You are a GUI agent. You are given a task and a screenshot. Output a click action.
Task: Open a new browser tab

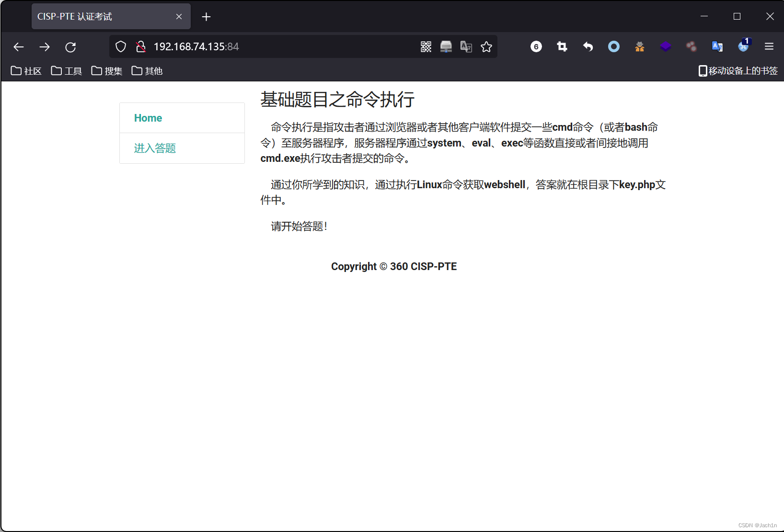pos(206,17)
